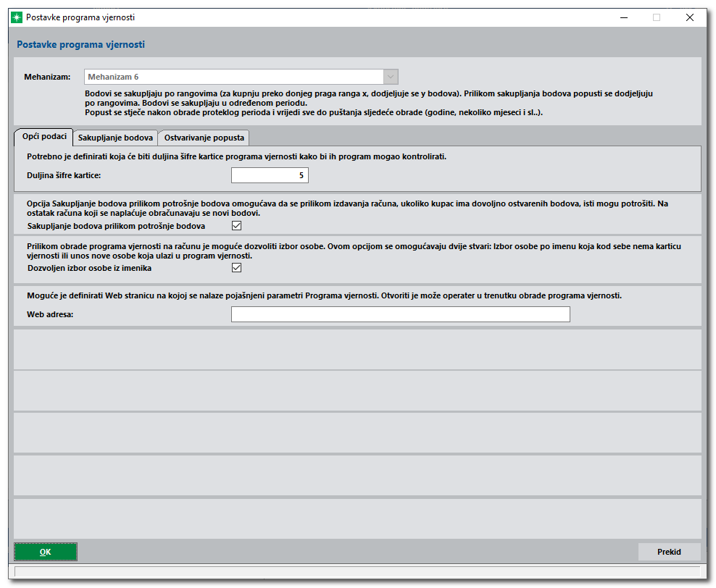Uncheck Sakupljanje bodova prilikom potrošnje bodova
This screenshot has height=588, width=716.
[x=236, y=226]
